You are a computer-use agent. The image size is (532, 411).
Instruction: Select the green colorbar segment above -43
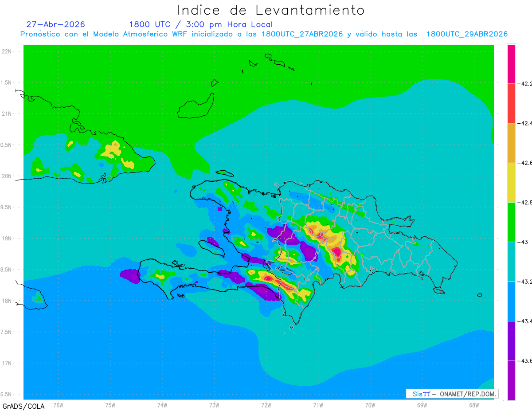point(511,222)
